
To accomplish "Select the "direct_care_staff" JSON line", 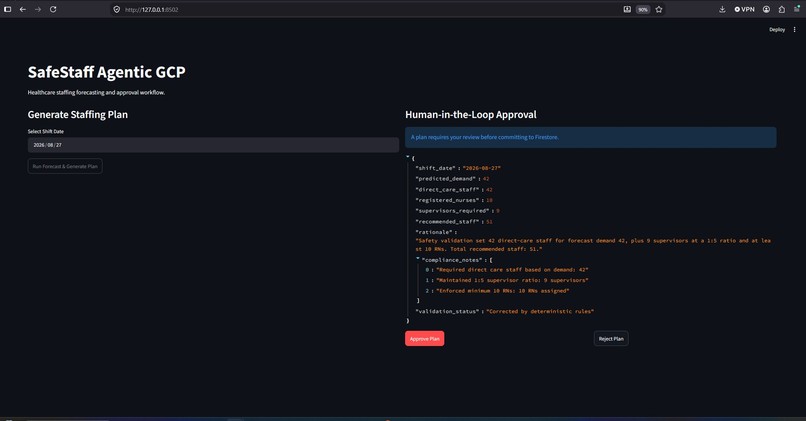I will 454,190.
